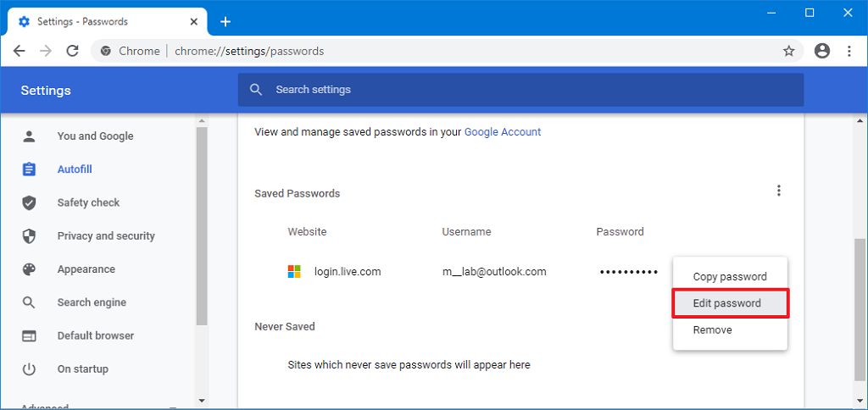Click the address bar URL field

tap(424, 51)
